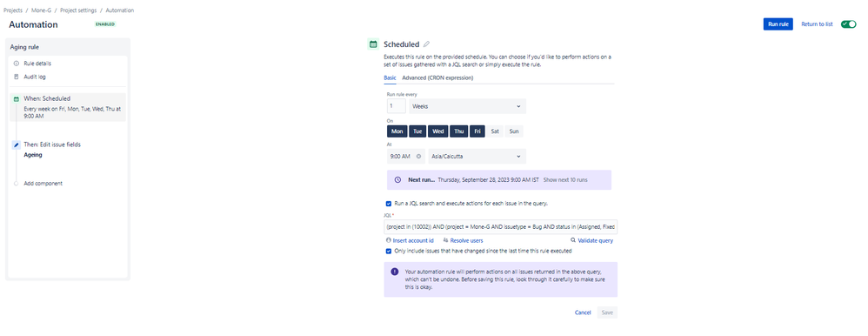Click the Validate query magnifier icon
The image size is (868, 336).
pyautogui.click(x=573, y=240)
